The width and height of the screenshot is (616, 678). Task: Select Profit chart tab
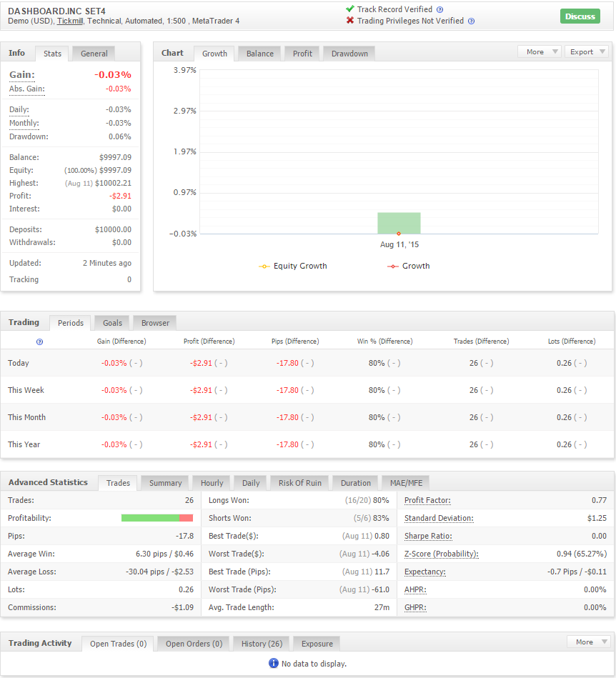click(x=302, y=54)
